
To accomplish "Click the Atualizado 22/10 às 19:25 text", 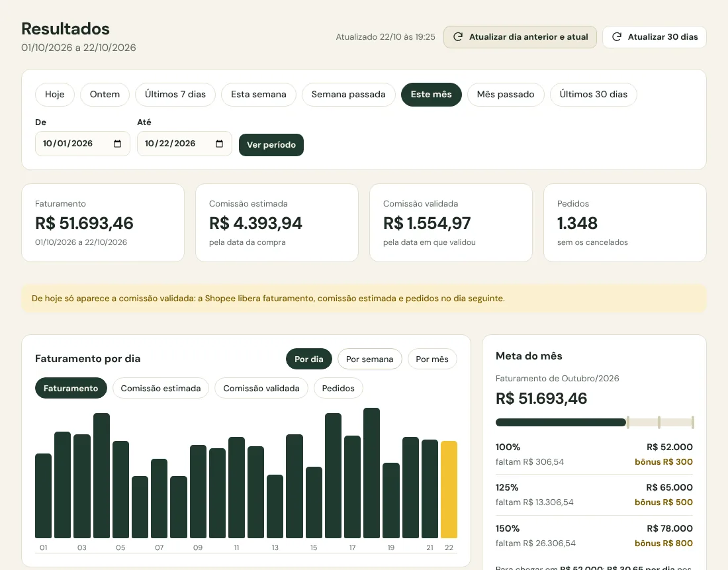I will pos(385,36).
